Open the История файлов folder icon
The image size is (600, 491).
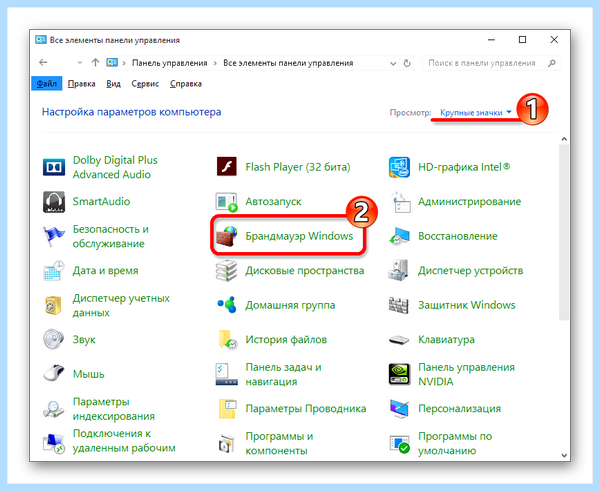(228, 339)
